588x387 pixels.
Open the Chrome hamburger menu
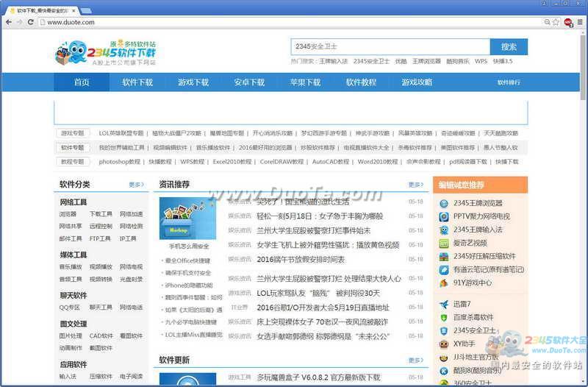tap(578, 22)
